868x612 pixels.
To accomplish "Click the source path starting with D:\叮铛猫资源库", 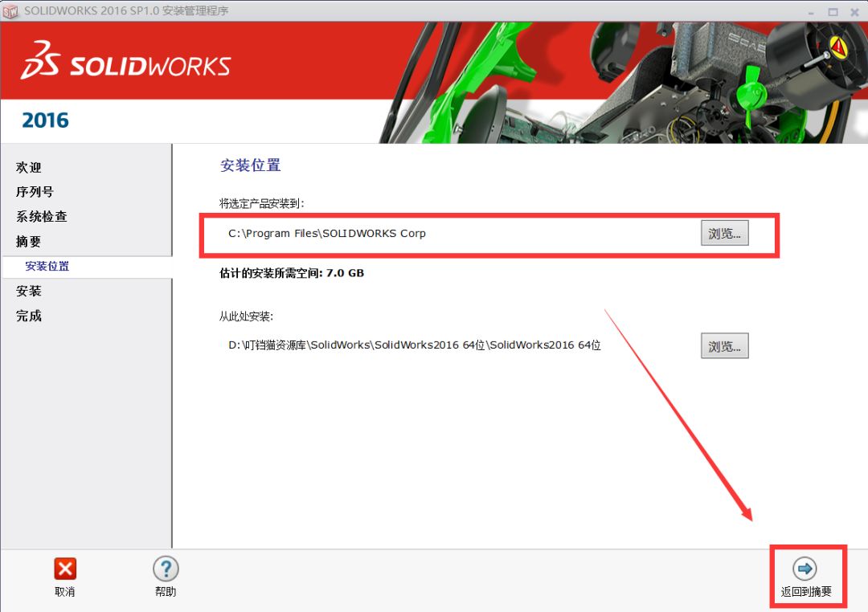I will [415, 345].
